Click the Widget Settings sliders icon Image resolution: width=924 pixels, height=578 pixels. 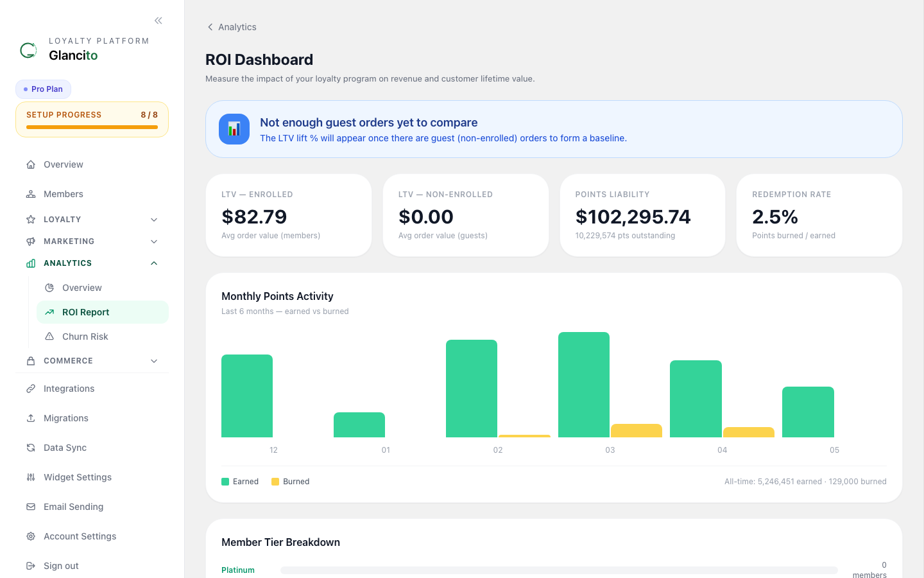coord(31,477)
